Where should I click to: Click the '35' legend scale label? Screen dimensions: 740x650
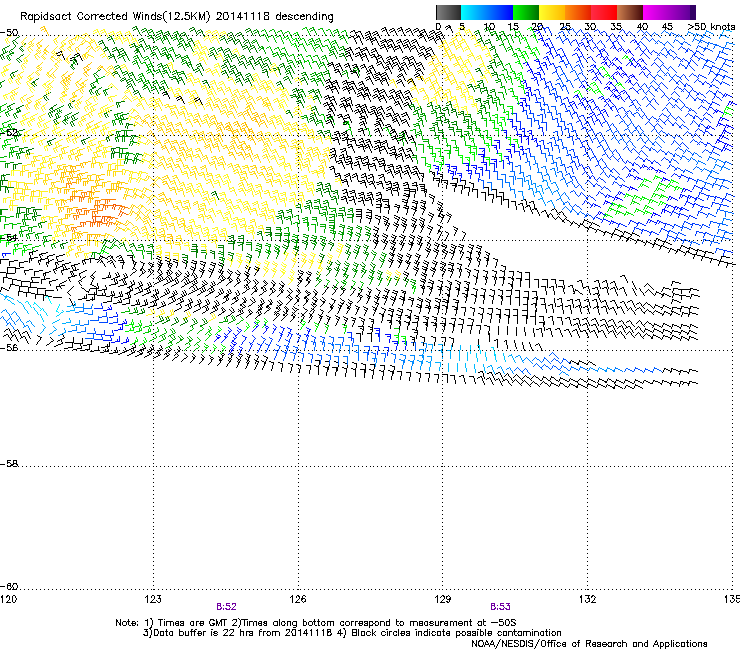616,27
